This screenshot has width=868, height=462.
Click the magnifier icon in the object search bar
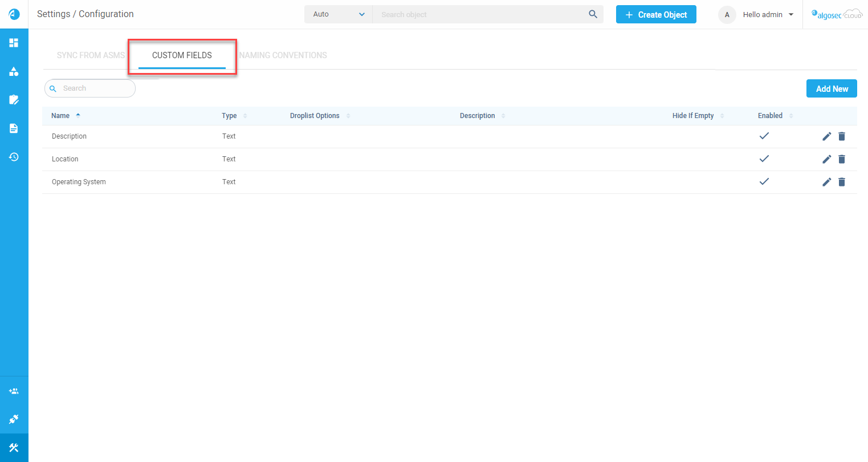(593, 14)
